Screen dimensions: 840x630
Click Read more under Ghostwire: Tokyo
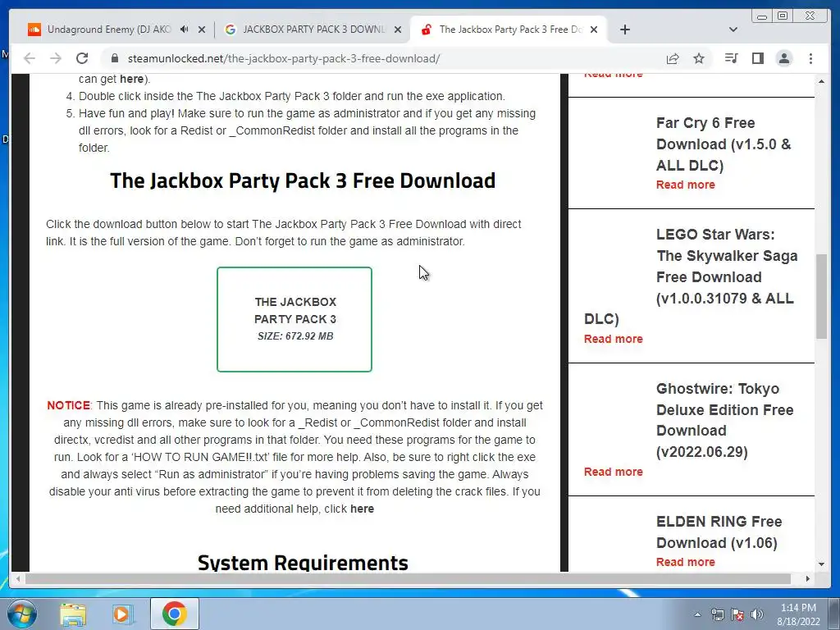click(613, 472)
